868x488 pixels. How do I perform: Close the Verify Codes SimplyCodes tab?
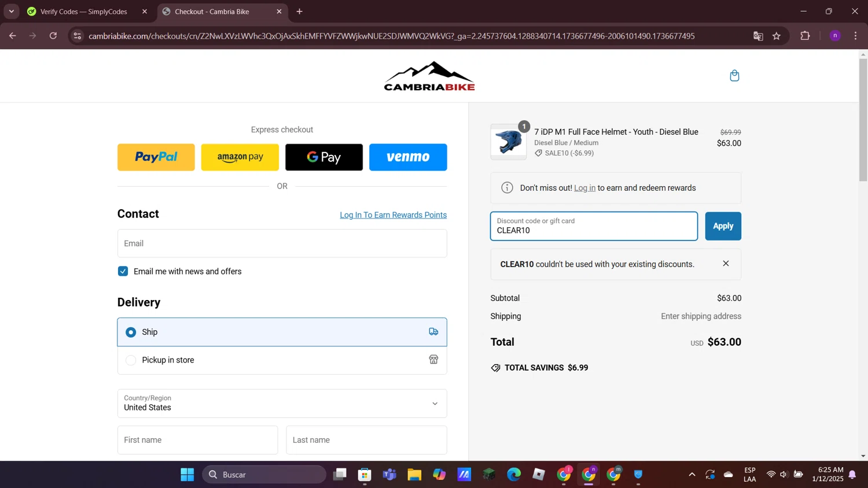pyautogui.click(x=145, y=12)
